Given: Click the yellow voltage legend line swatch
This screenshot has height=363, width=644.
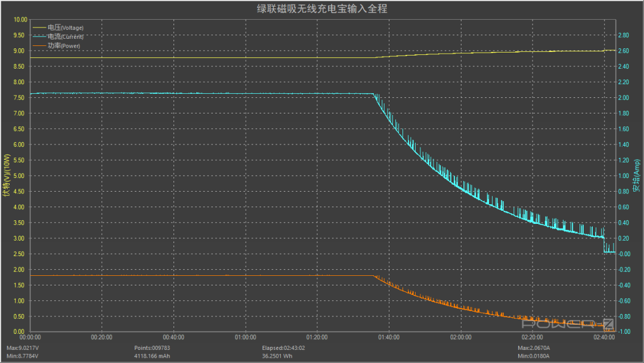Looking at the screenshot, I should 39,27.
